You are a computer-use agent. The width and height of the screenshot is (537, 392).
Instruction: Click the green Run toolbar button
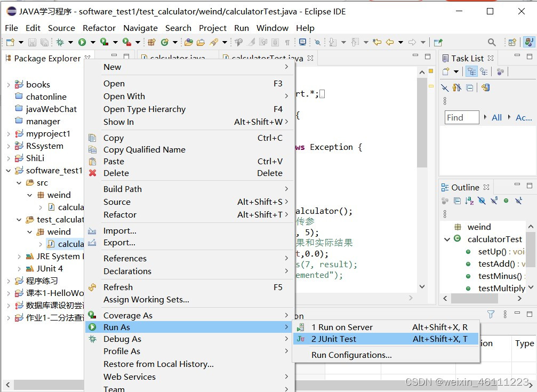(82, 42)
